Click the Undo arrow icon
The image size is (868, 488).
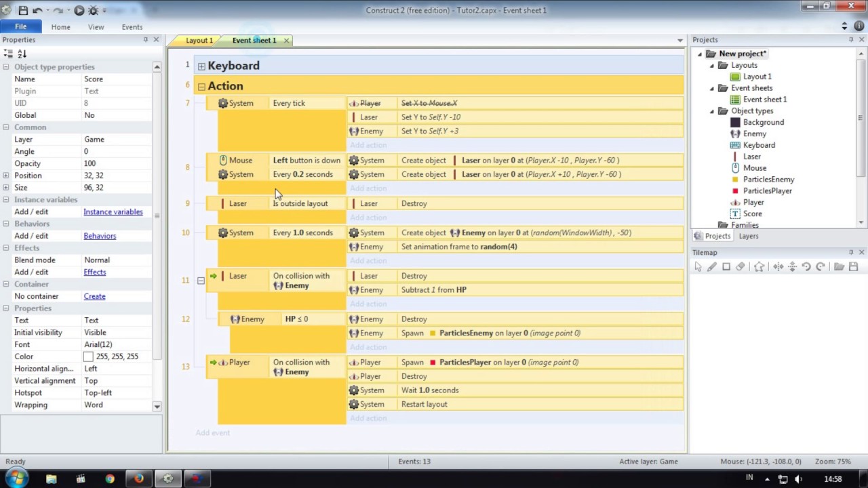pyautogui.click(x=37, y=10)
